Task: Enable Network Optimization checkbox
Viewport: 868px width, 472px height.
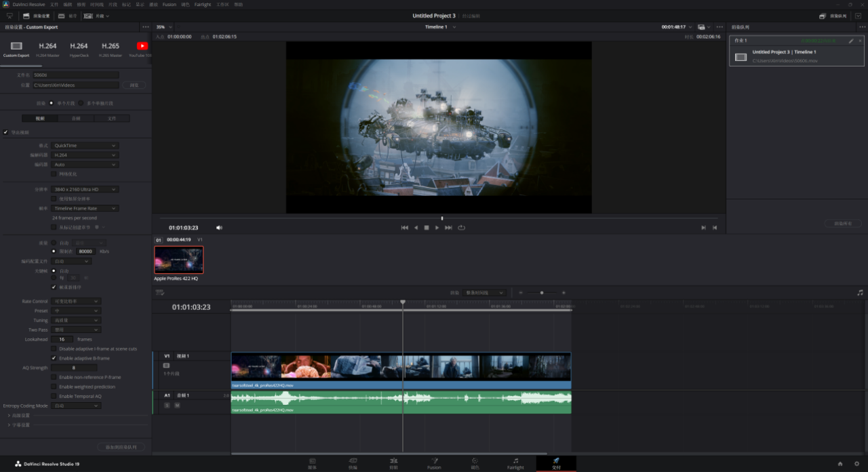Action: pos(54,174)
